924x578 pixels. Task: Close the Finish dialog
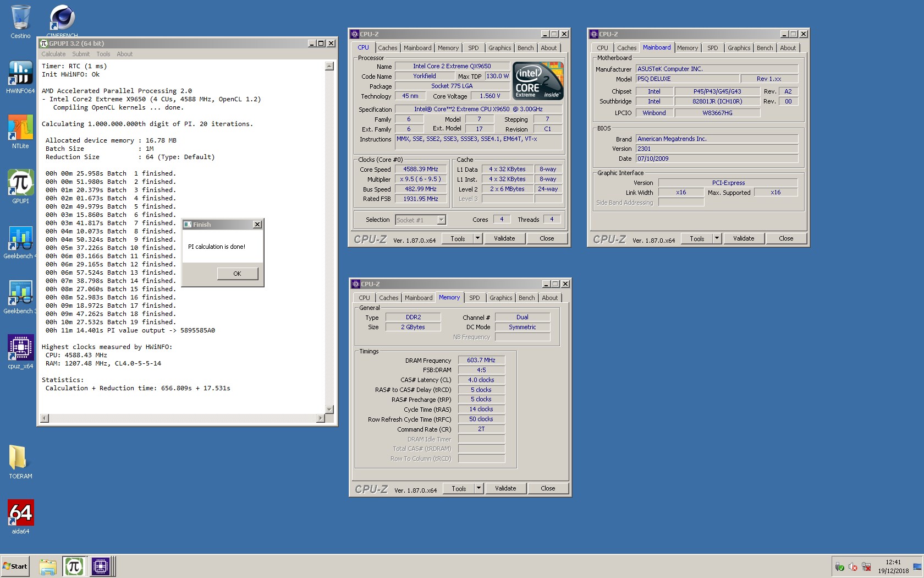(x=257, y=225)
